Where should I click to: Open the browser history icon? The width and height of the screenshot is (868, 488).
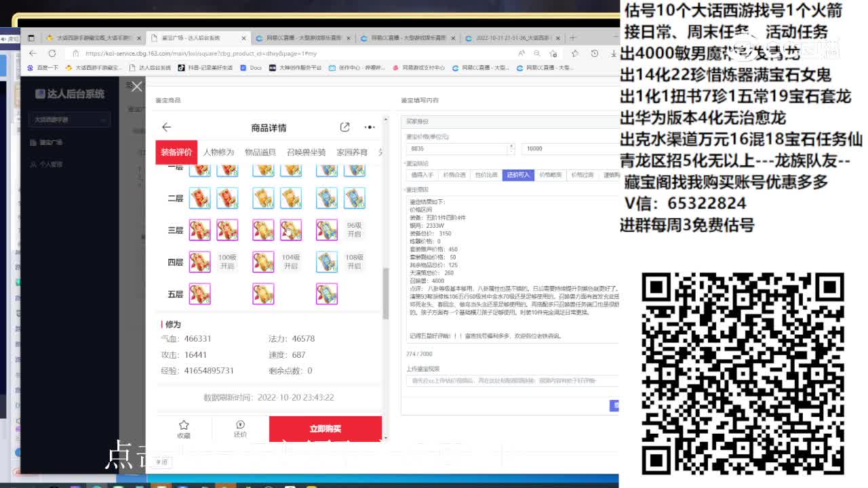pos(595,53)
